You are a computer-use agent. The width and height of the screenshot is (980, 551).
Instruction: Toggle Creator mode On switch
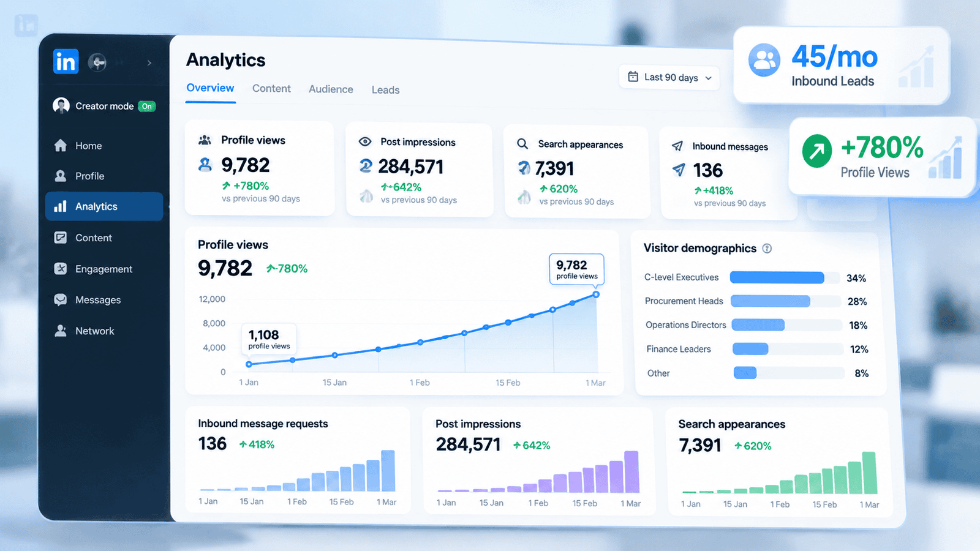[x=147, y=106]
